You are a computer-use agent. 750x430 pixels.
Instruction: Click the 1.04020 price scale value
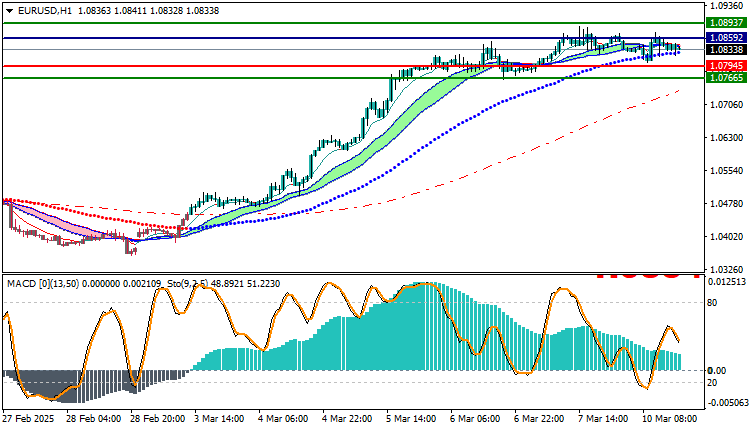click(727, 237)
